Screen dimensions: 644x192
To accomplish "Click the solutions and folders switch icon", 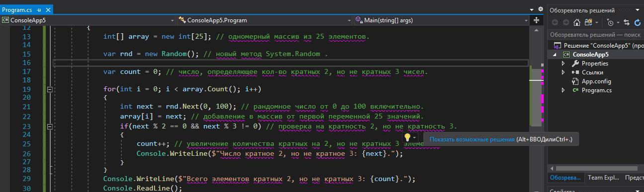I will 588,22.
